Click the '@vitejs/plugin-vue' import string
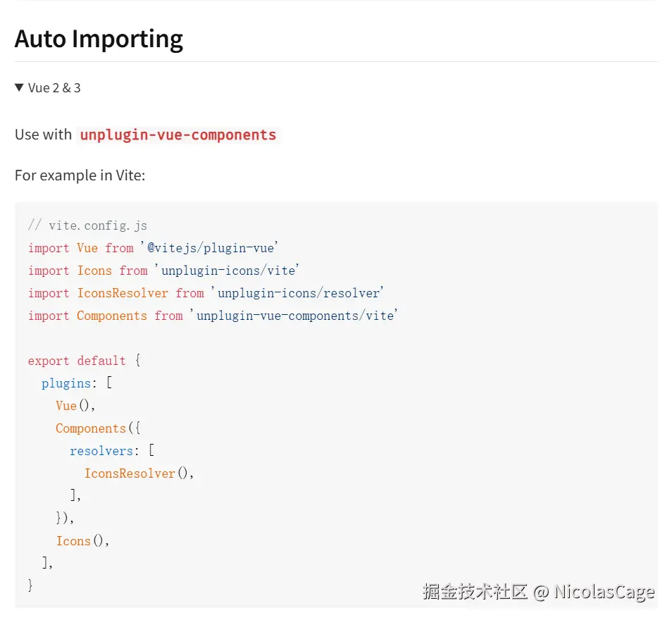 (x=209, y=248)
